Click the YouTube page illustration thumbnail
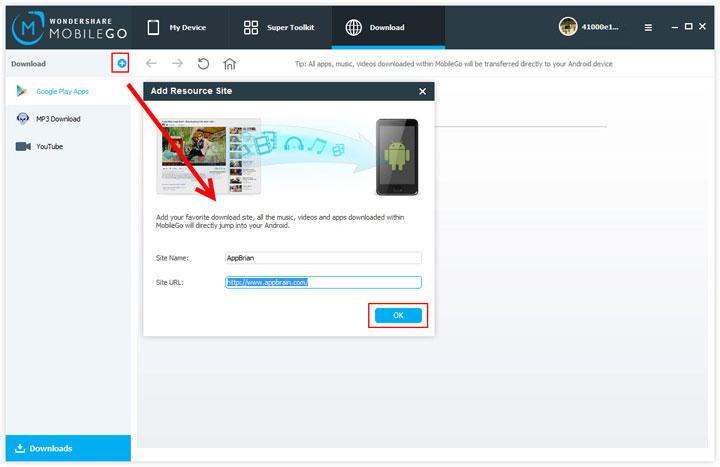The height and width of the screenshot is (467, 720). 208,157
